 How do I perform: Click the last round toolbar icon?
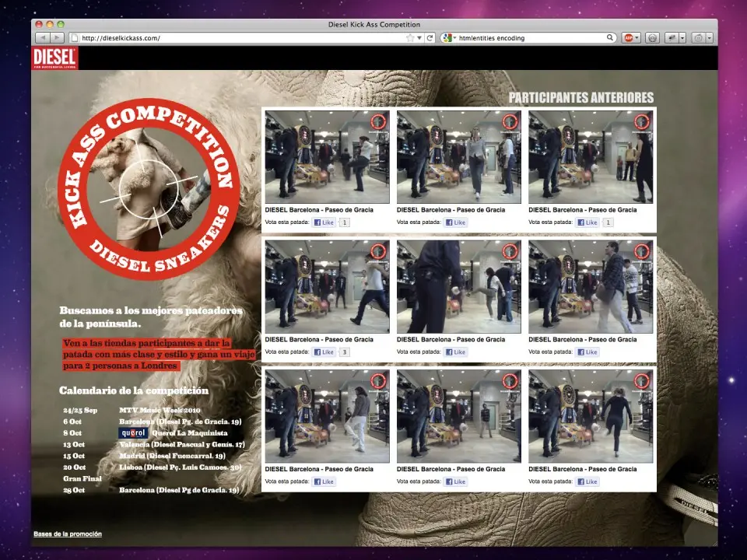pyautogui.click(x=699, y=37)
